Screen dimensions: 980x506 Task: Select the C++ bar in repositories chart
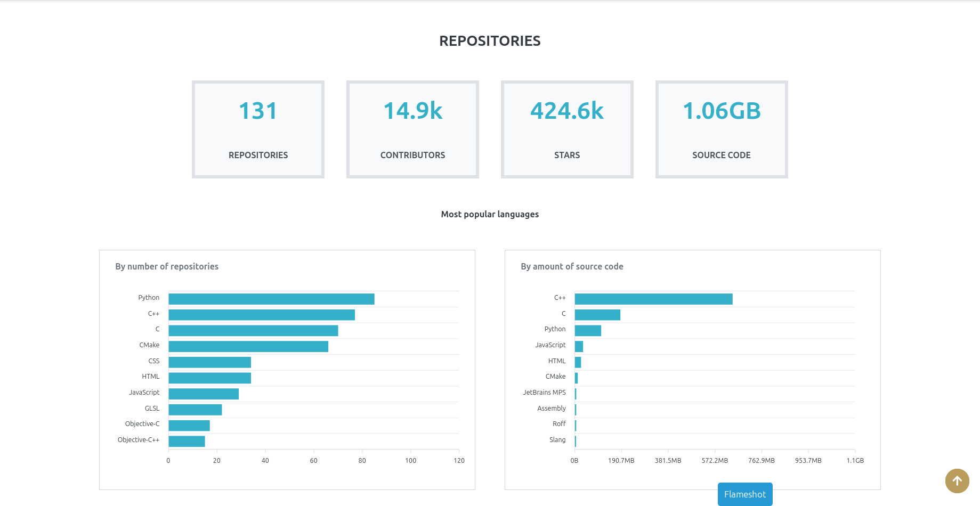pos(262,315)
